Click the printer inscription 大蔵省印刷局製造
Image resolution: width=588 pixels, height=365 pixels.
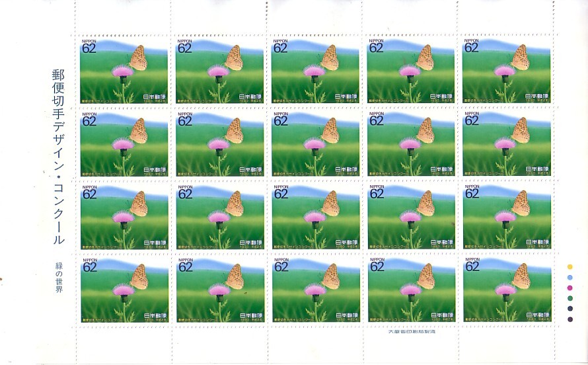point(412,331)
